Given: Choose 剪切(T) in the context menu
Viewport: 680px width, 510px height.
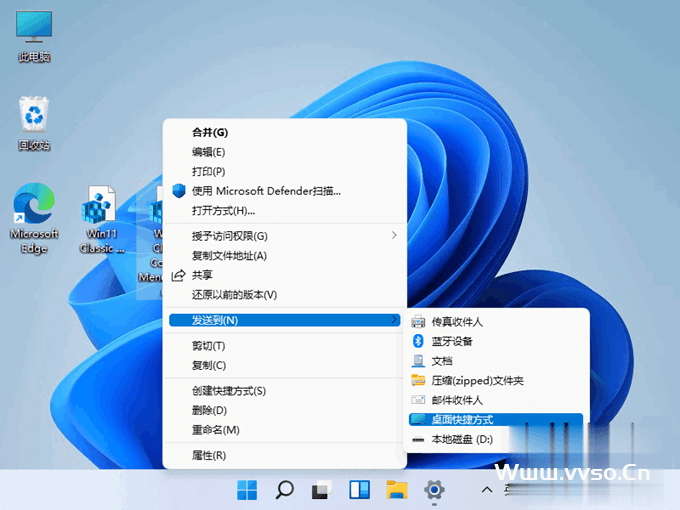Looking at the screenshot, I should click(x=284, y=346).
